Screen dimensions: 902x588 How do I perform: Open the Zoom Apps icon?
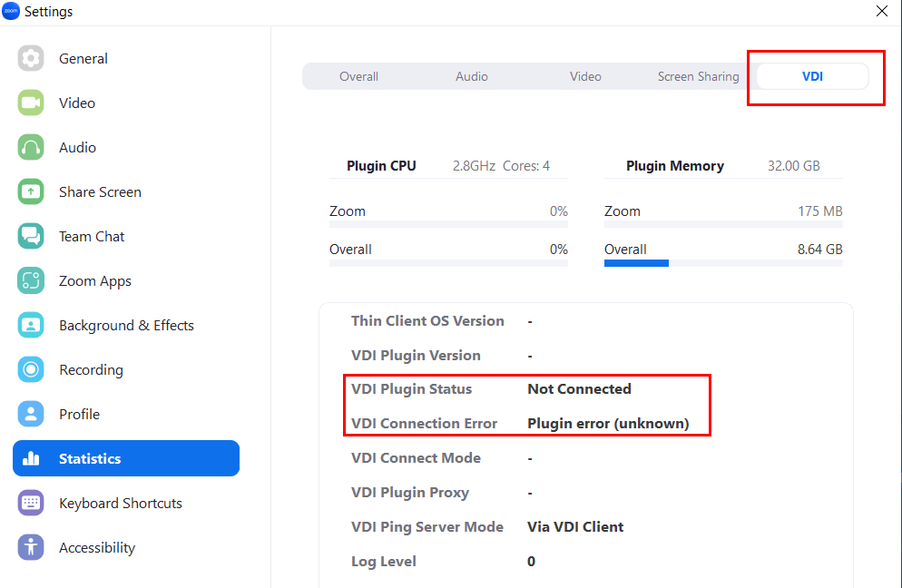[x=31, y=281]
